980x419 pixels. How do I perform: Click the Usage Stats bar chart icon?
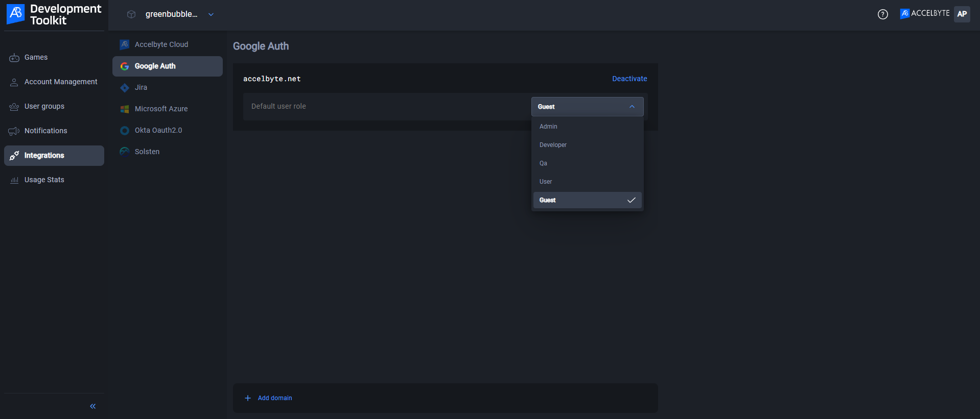click(x=14, y=180)
